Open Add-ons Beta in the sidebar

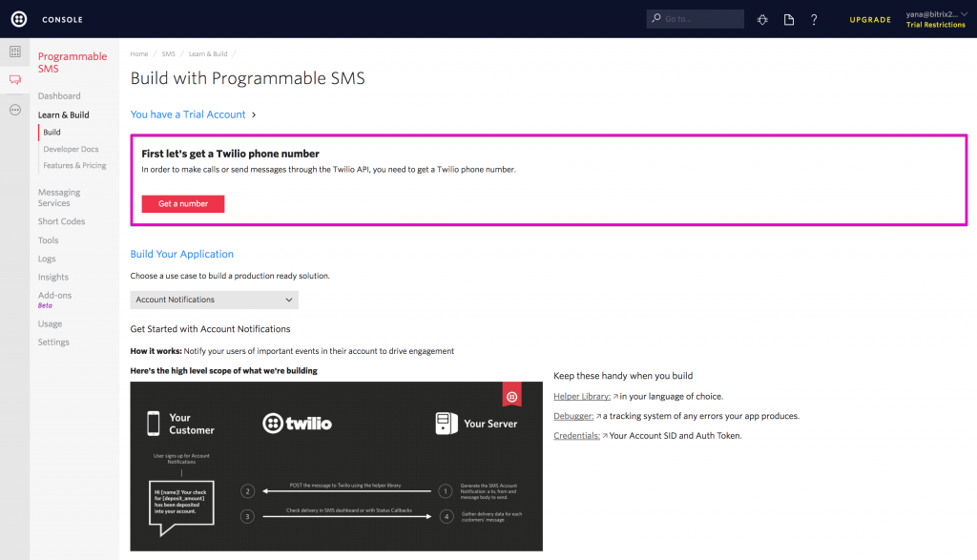[x=54, y=300]
